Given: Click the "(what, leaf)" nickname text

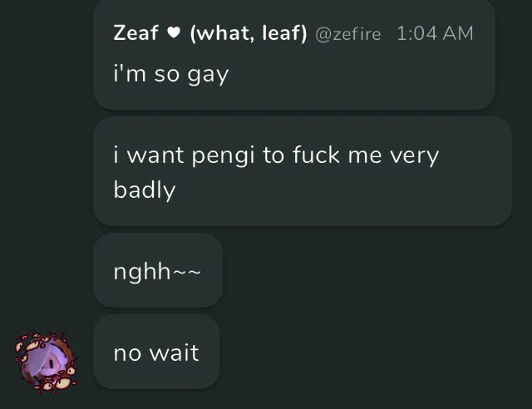Looking at the screenshot, I should click(x=249, y=33).
